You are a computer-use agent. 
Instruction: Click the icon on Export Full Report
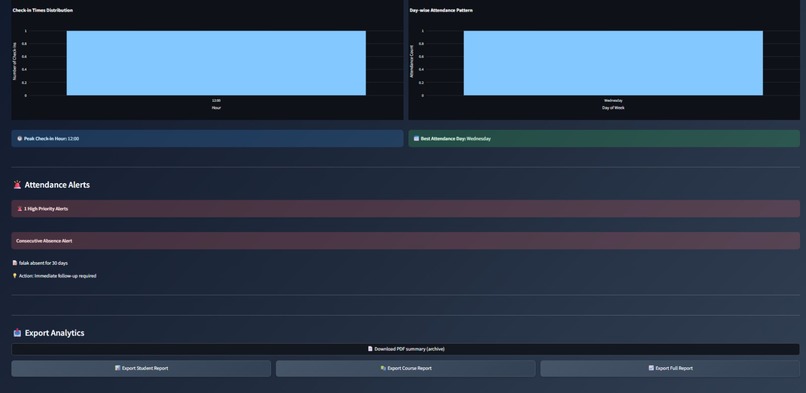coord(651,368)
